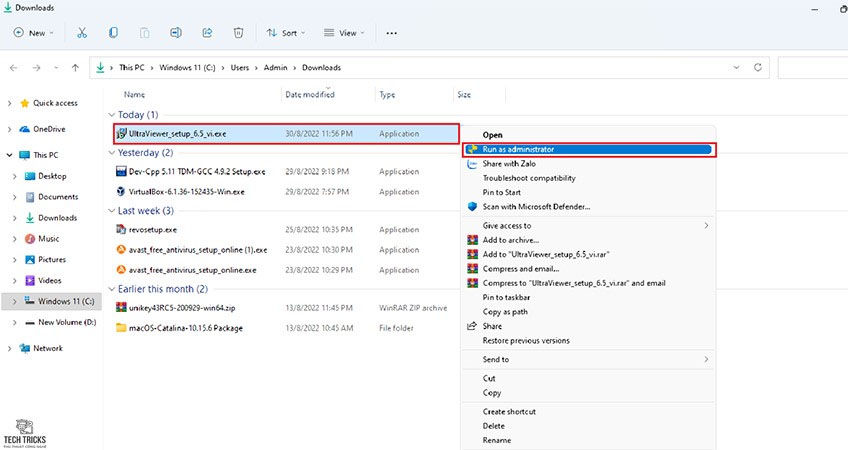The height and width of the screenshot is (450, 850).
Task: Expand Quick access in sidebar
Action: (9, 103)
